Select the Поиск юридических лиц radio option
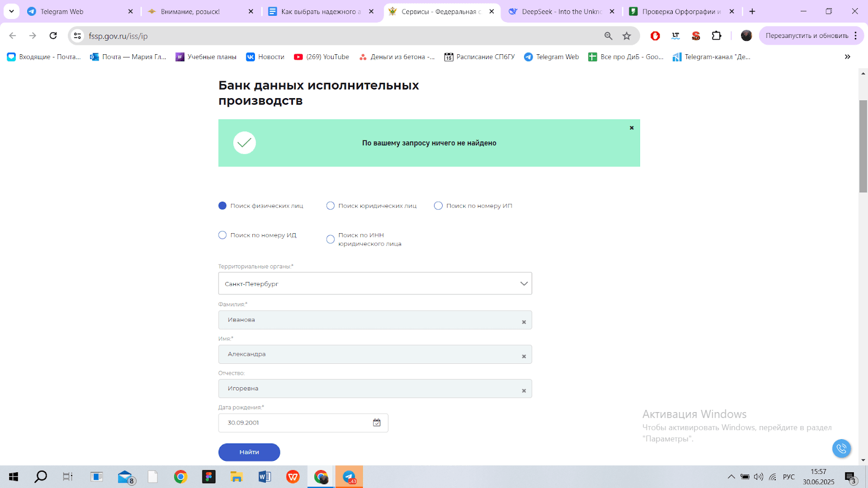The width and height of the screenshot is (868, 488). 330,206
